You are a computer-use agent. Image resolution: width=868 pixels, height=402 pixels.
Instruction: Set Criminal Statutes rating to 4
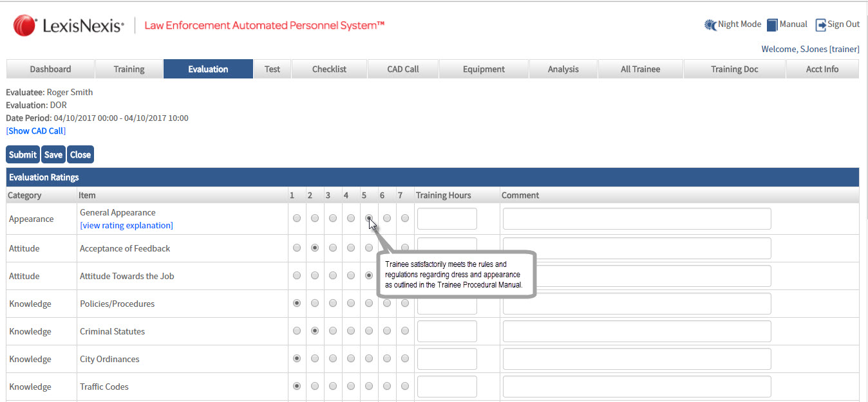coord(351,331)
